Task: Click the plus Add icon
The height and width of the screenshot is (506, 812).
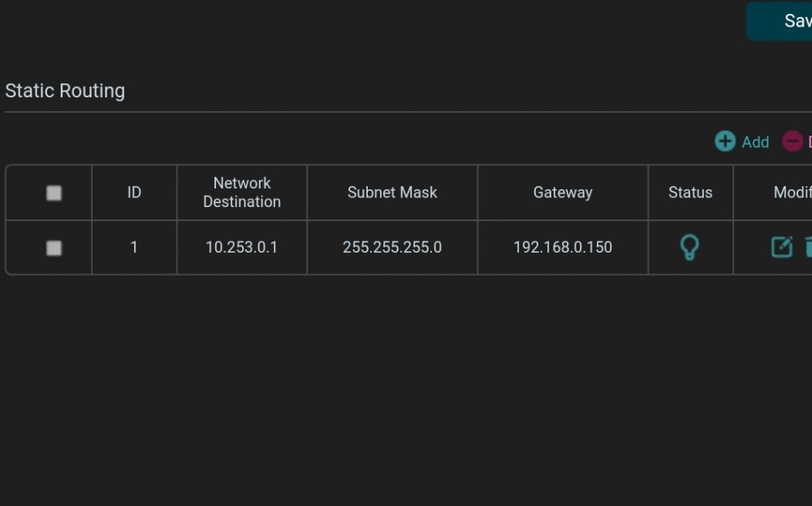Action: click(725, 141)
